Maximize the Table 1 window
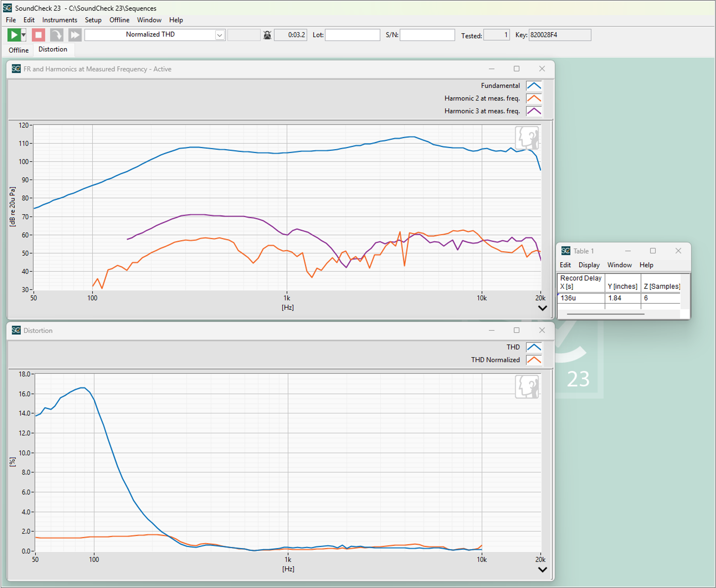 coord(653,251)
